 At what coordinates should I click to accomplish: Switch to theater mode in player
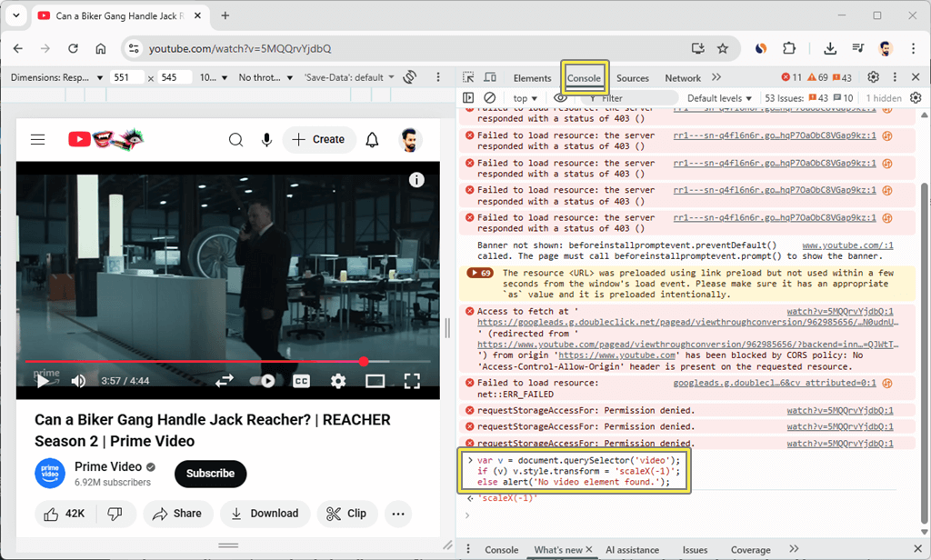pos(375,381)
